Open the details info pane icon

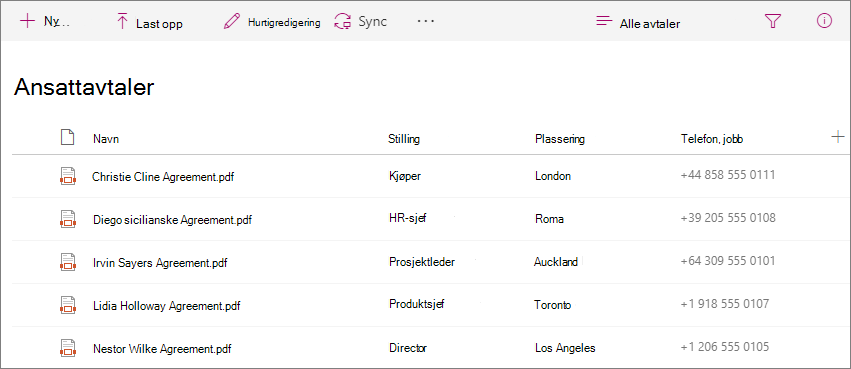click(824, 21)
